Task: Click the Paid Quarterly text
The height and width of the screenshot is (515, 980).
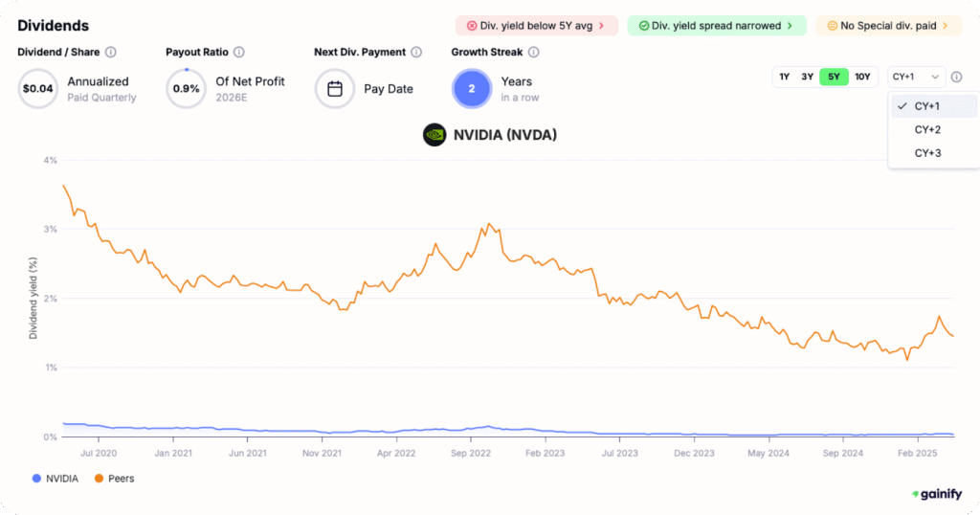Action: coord(101,98)
